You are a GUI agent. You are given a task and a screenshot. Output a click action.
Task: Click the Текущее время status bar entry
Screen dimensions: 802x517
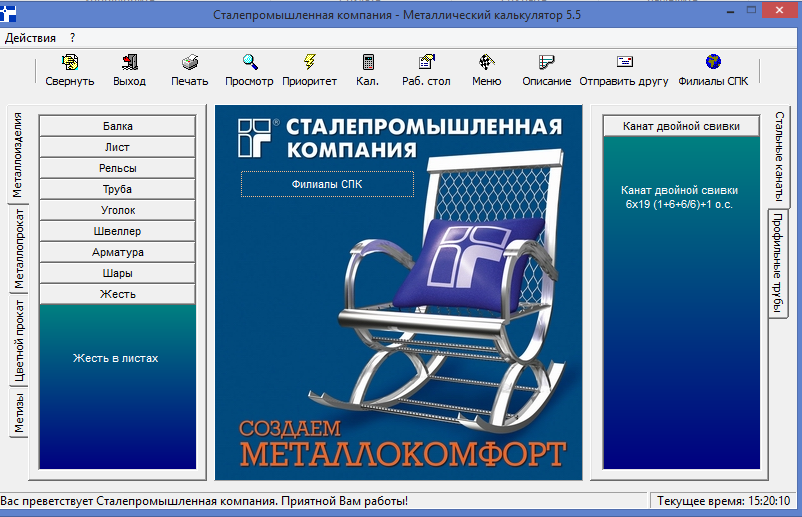[723, 501]
